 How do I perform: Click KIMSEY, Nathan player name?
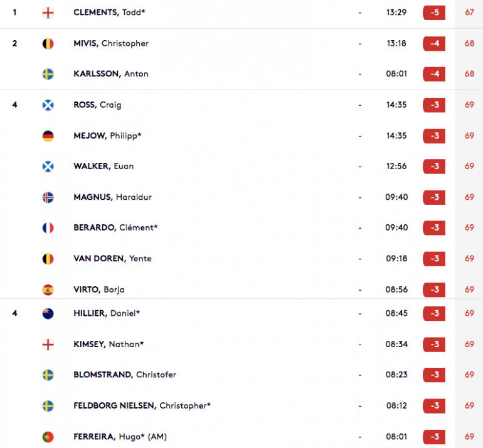coord(109,344)
